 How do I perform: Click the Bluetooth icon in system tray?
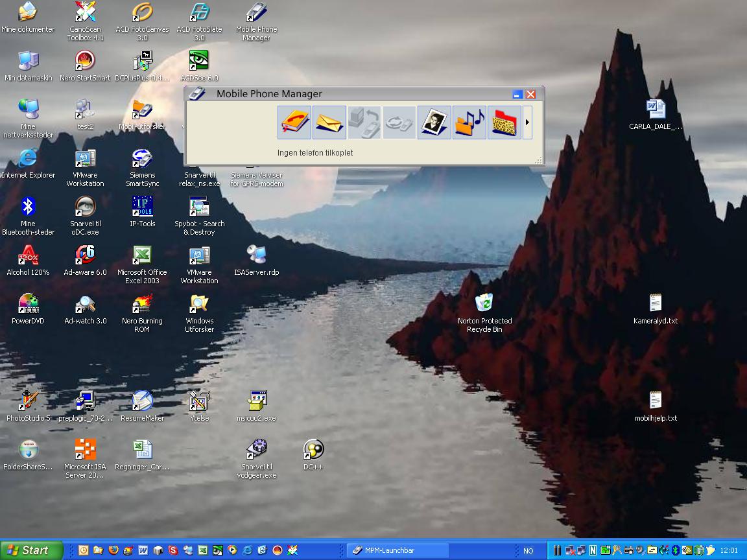tap(675, 550)
